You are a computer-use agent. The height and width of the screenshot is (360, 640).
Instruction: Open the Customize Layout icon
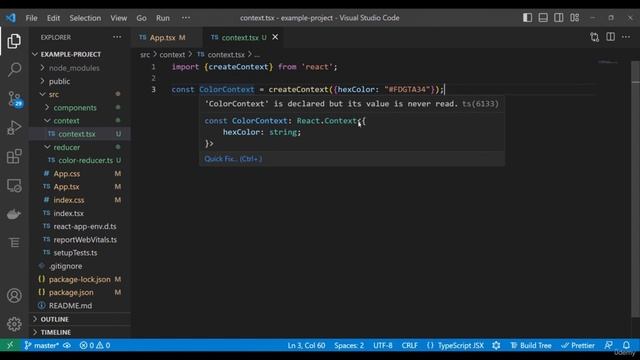575,18
